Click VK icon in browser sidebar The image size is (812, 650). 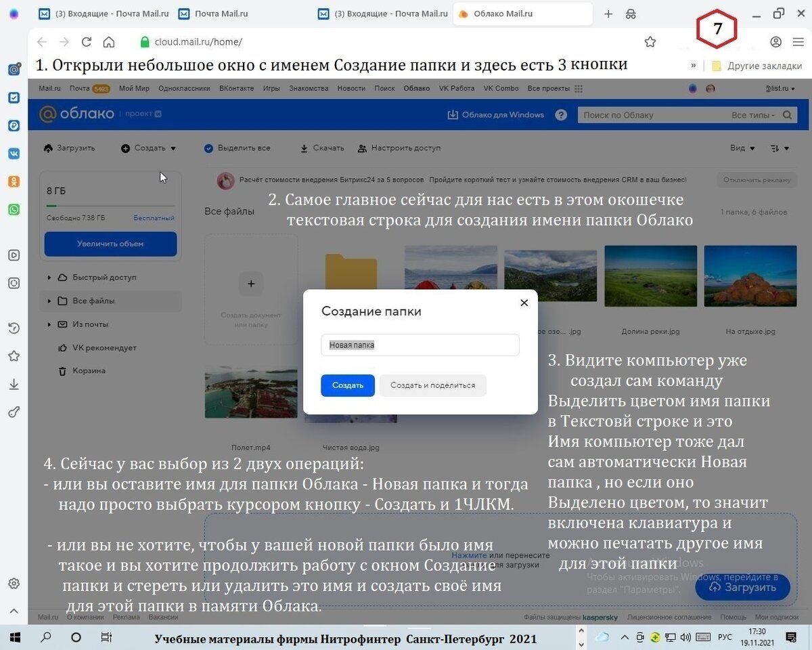[14, 153]
